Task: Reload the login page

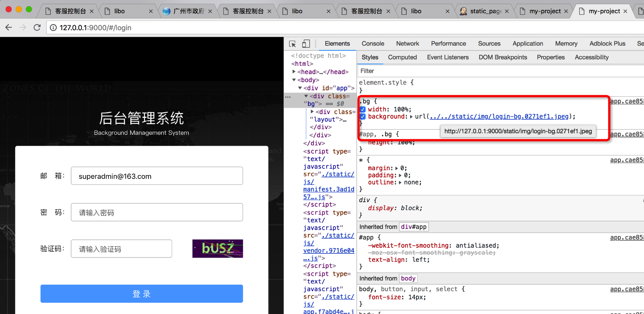Action: click(37, 27)
